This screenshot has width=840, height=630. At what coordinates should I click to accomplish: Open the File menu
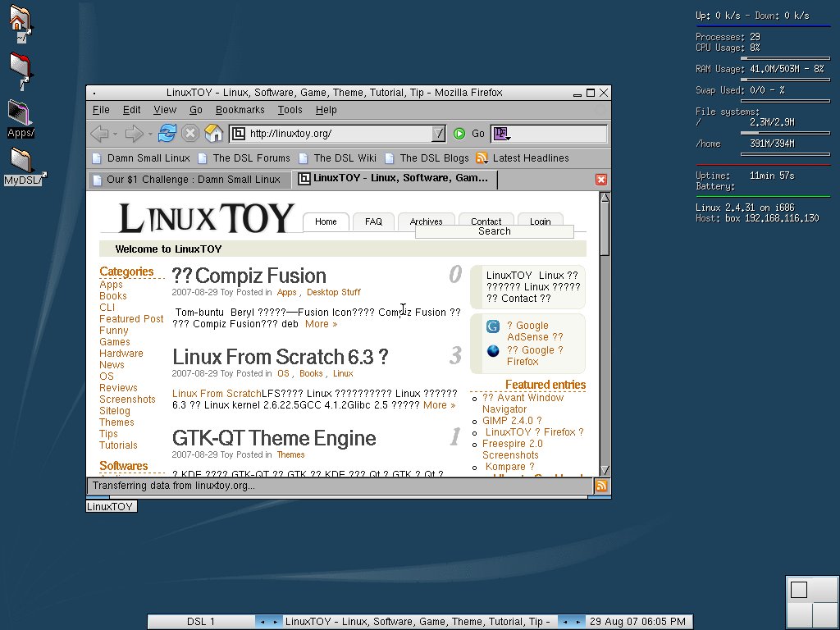pyautogui.click(x=101, y=110)
